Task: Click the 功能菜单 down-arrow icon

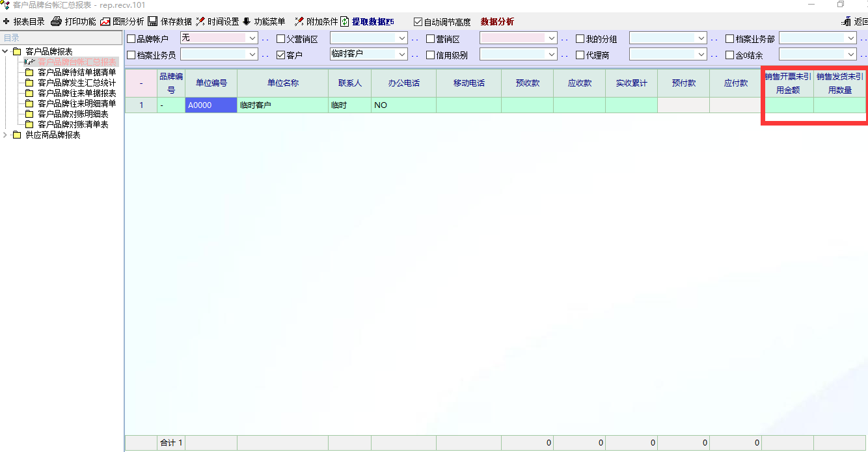Action: 247,21
